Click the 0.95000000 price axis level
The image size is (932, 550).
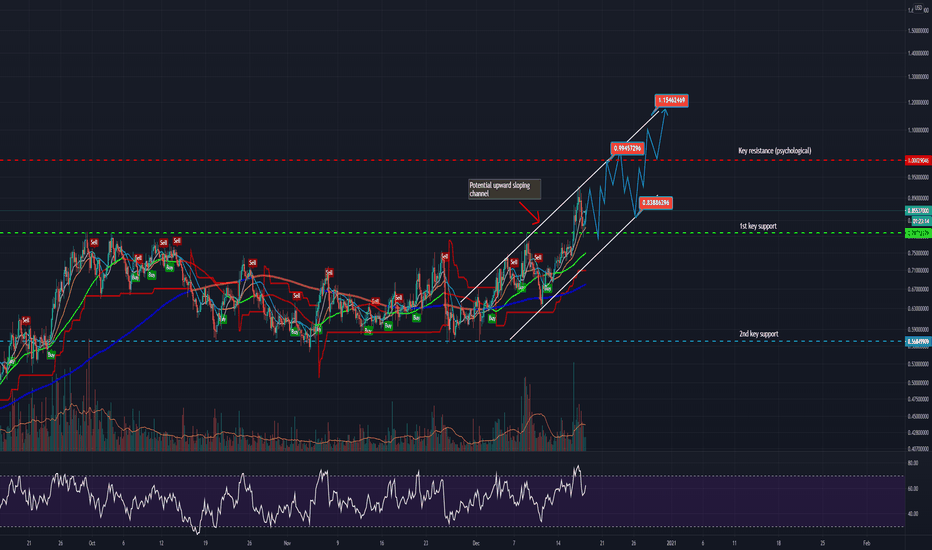point(918,177)
